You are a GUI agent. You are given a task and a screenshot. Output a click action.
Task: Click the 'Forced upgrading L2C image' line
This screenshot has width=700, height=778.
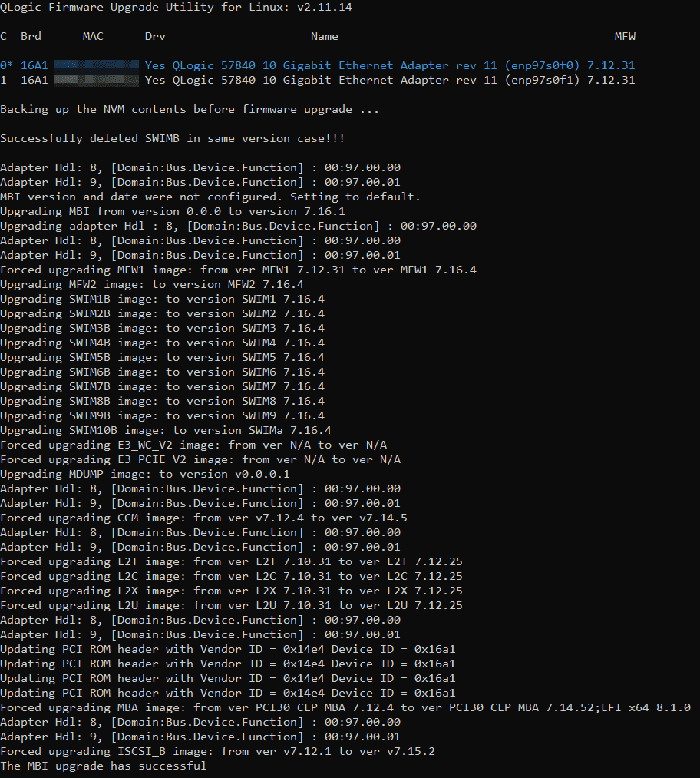tap(231, 576)
